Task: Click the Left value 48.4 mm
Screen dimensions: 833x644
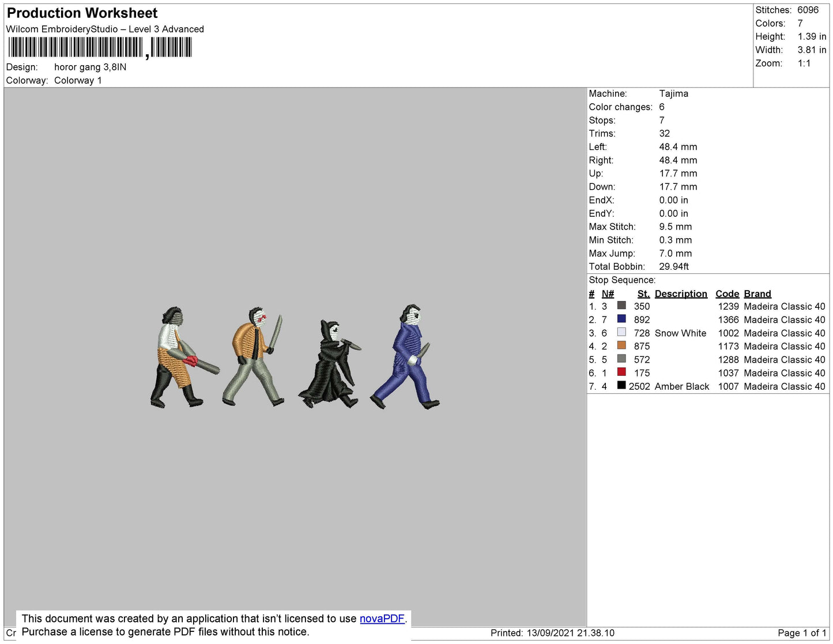Action: (678, 146)
